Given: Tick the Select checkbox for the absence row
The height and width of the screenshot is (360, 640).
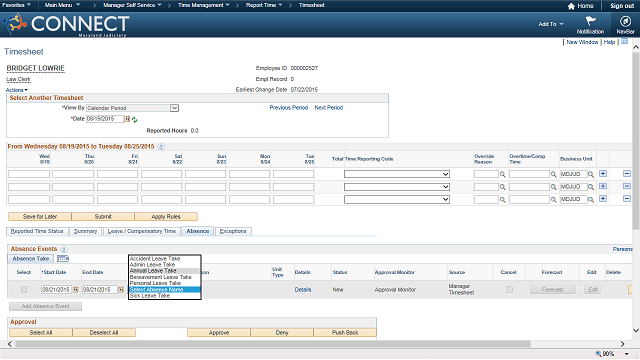Looking at the screenshot, I should tap(24, 289).
